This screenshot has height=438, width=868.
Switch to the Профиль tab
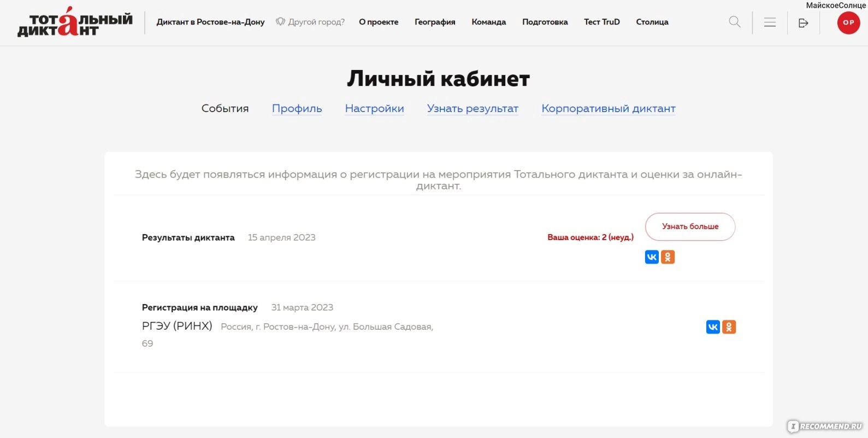click(x=297, y=108)
